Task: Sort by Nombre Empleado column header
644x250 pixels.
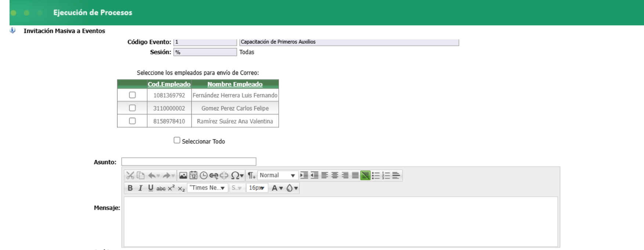Action: point(235,84)
